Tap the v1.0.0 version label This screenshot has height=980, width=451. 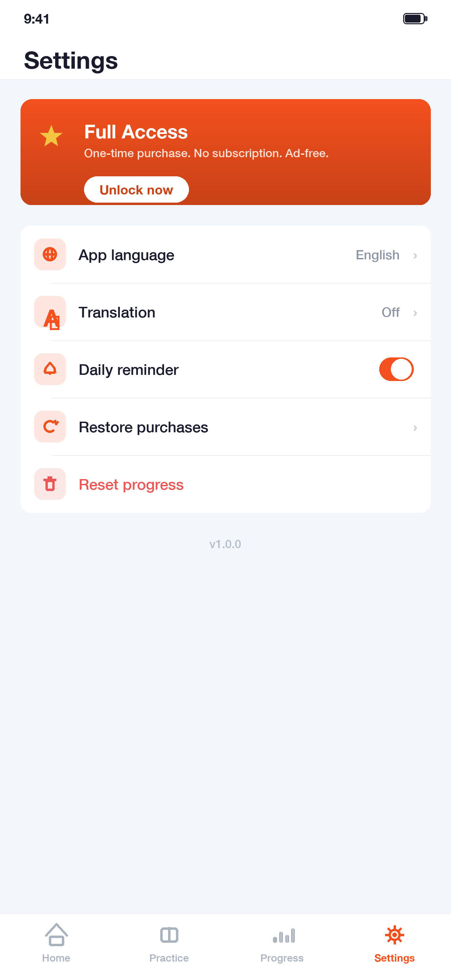click(225, 544)
